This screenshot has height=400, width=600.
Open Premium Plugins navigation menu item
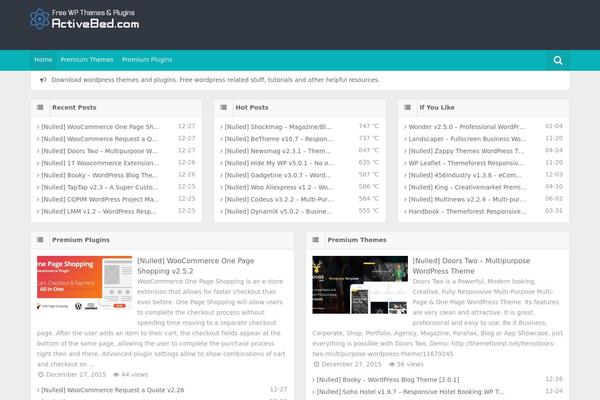(x=147, y=60)
